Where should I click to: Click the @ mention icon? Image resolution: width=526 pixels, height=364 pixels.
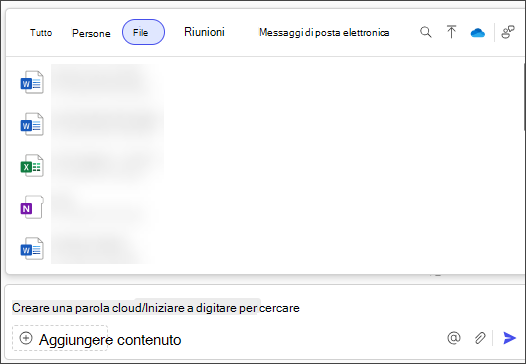[454, 338]
